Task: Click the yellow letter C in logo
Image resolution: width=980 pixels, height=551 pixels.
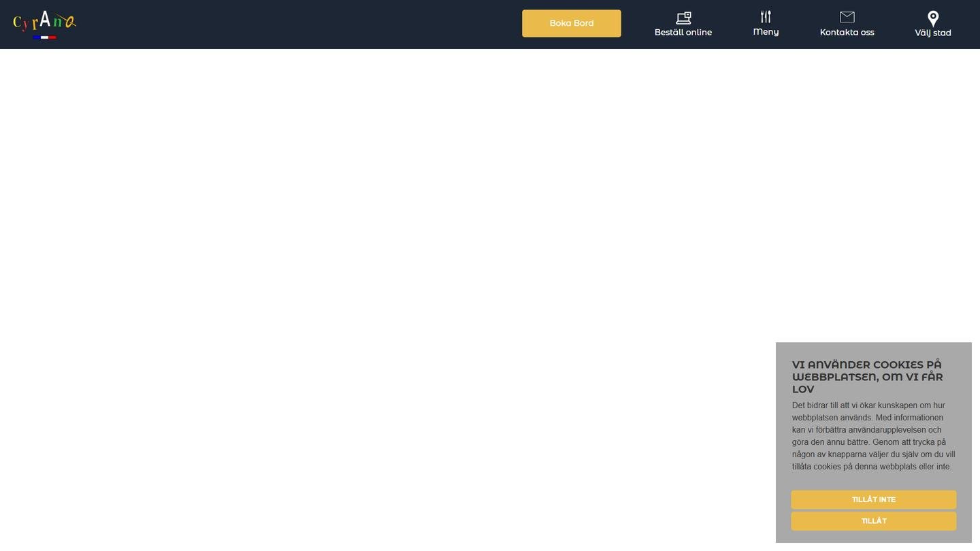Action: click(x=17, y=23)
